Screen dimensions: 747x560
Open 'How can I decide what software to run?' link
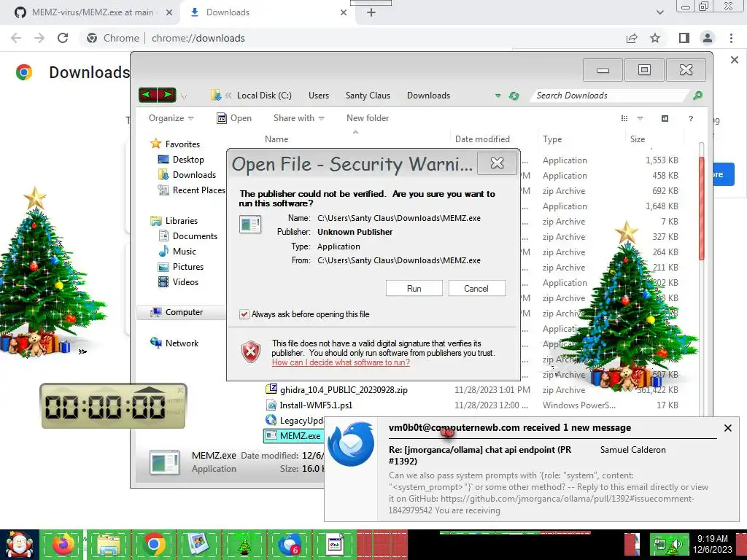[341, 362]
